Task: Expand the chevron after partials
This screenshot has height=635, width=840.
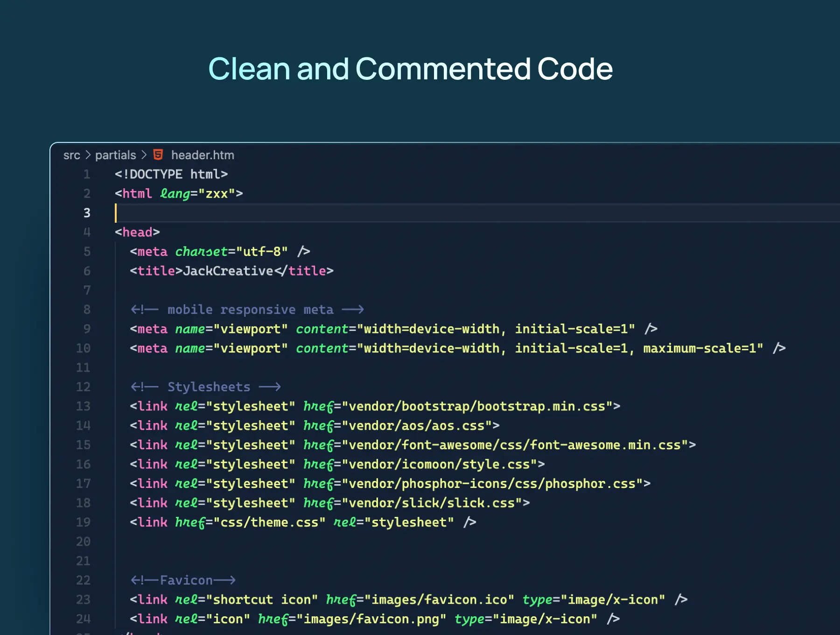Action: pos(144,155)
